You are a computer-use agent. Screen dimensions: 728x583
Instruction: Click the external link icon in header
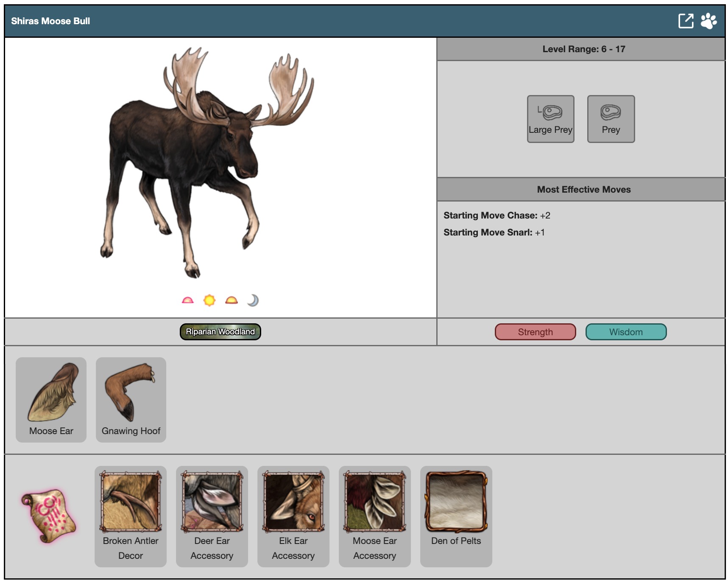click(686, 21)
